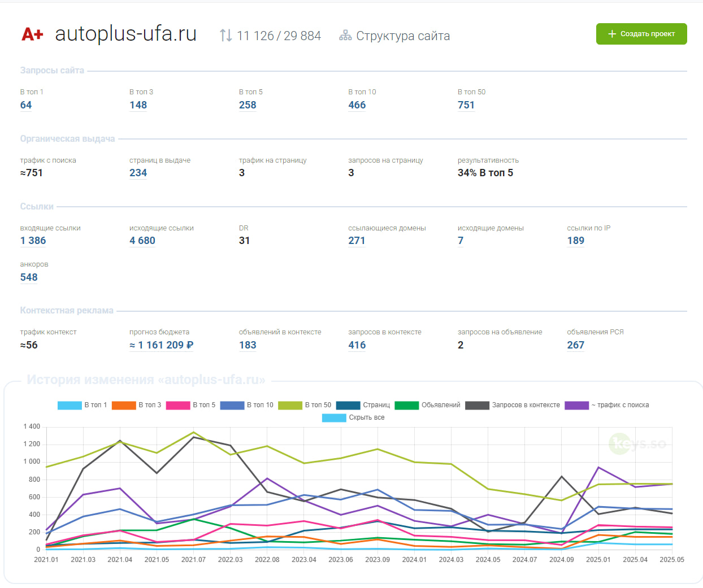Click трафик контекст value ≈56

click(x=29, y=345)
